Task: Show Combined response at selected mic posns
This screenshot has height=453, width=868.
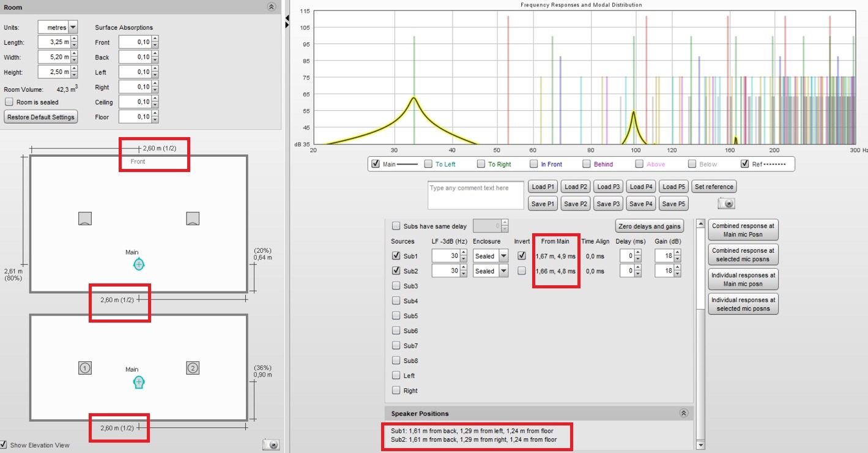Action: pos(743,255)
